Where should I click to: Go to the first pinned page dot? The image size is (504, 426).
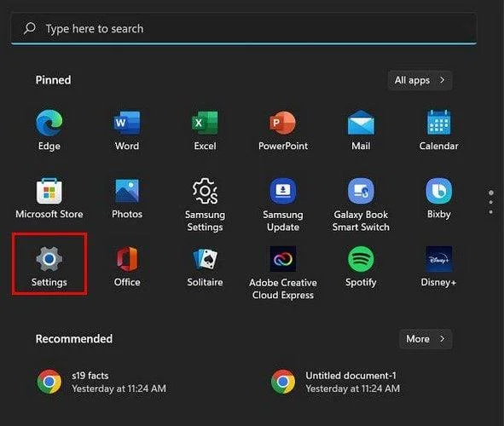tap(491, 193)
